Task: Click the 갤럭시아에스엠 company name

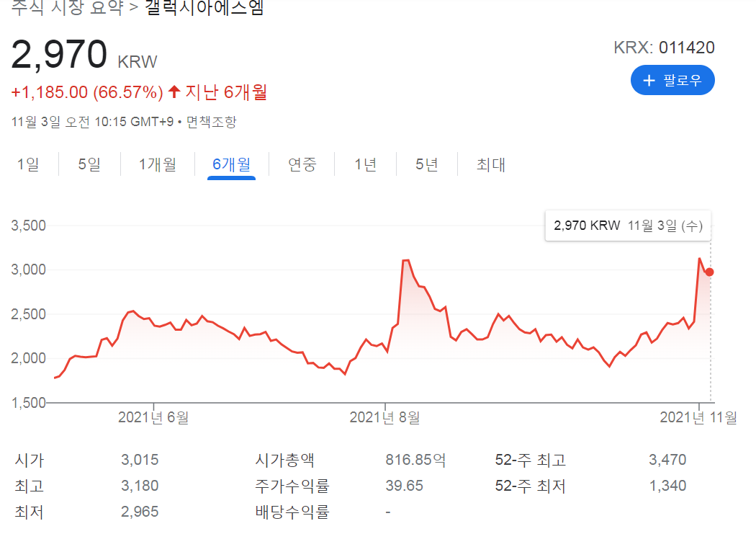Action: (x=204, y=6)
